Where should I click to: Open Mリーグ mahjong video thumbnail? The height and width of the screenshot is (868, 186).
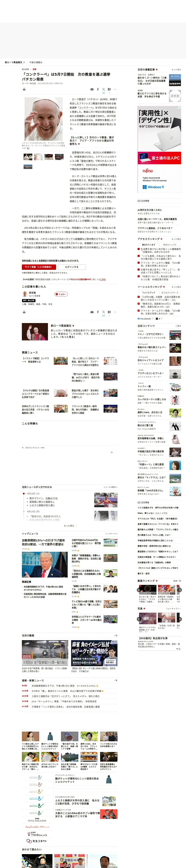click(x=94, y=653)
